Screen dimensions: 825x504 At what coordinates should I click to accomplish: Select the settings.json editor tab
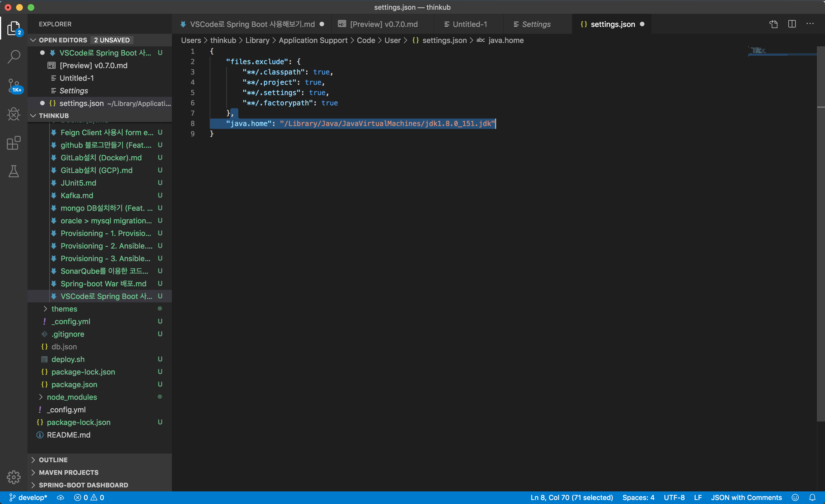click(x=611, y=24)
